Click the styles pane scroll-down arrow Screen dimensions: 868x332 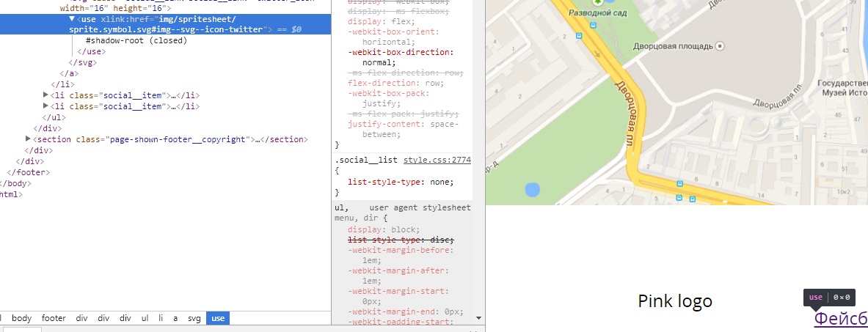click(478, 318)
